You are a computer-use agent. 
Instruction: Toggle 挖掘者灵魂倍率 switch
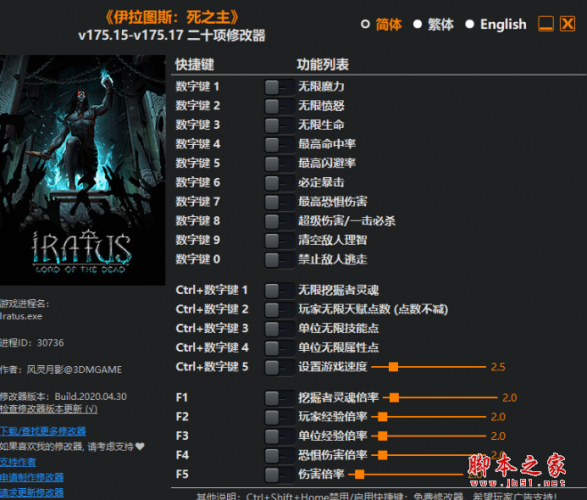pos(279,398)
